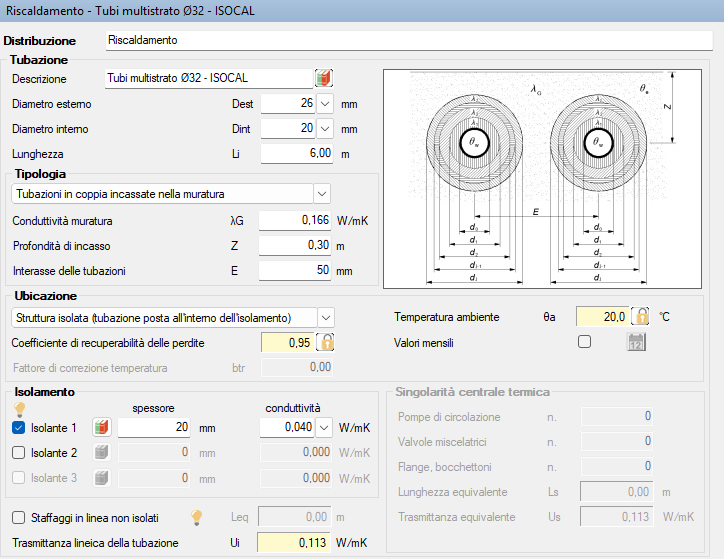Click the Isolante 1 spessore field
Image resolution: width=724 pixels, height=559 pixels.
(155, 428)
